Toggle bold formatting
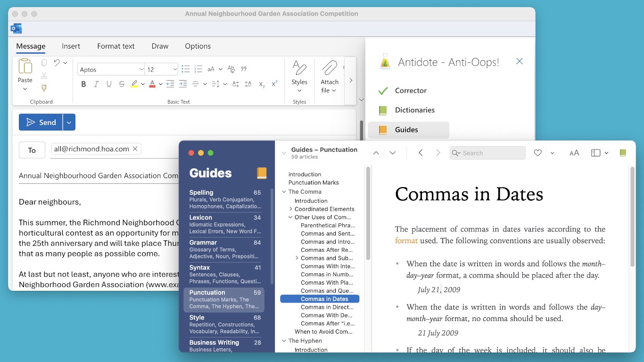 click(83, 84)
